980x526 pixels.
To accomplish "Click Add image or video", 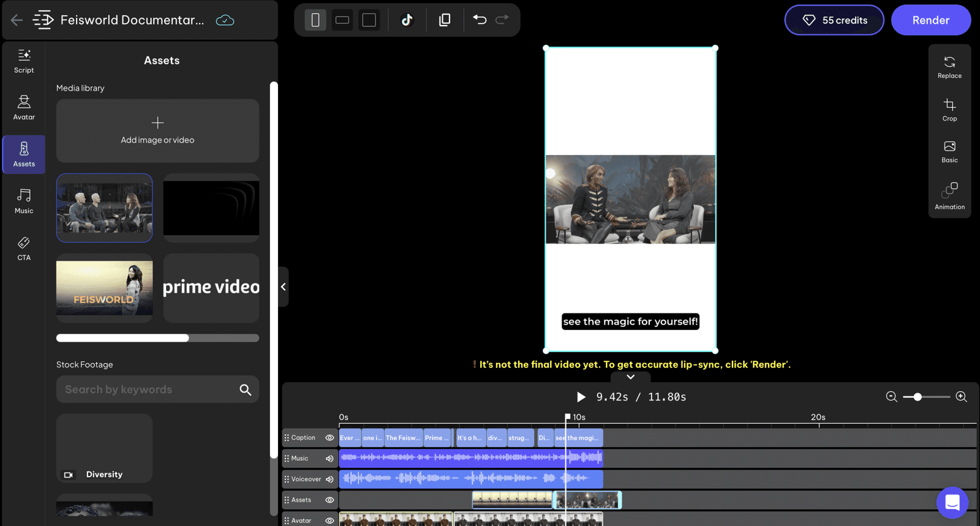I will click(x=157, y=131).
